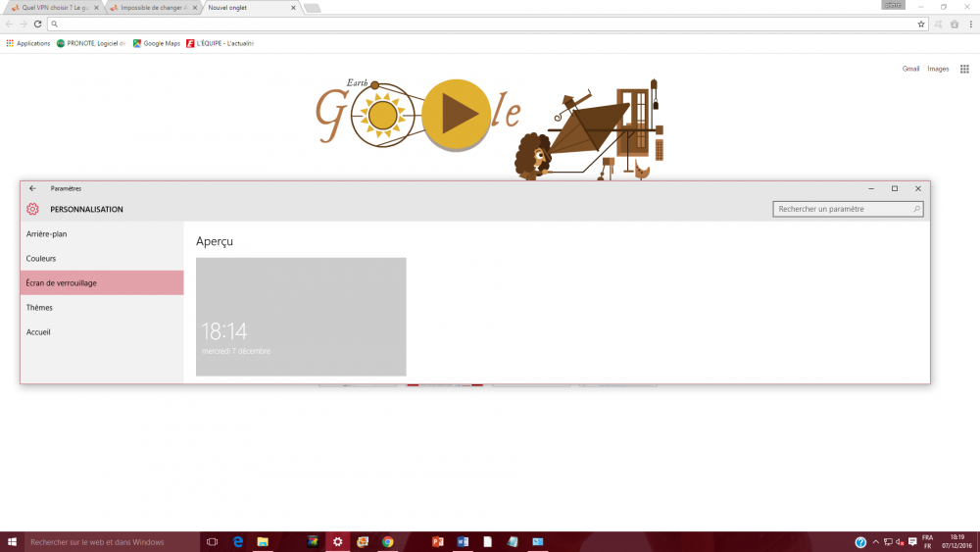Open the Thèmes settings section
The image size is (980, 552).
102,308
